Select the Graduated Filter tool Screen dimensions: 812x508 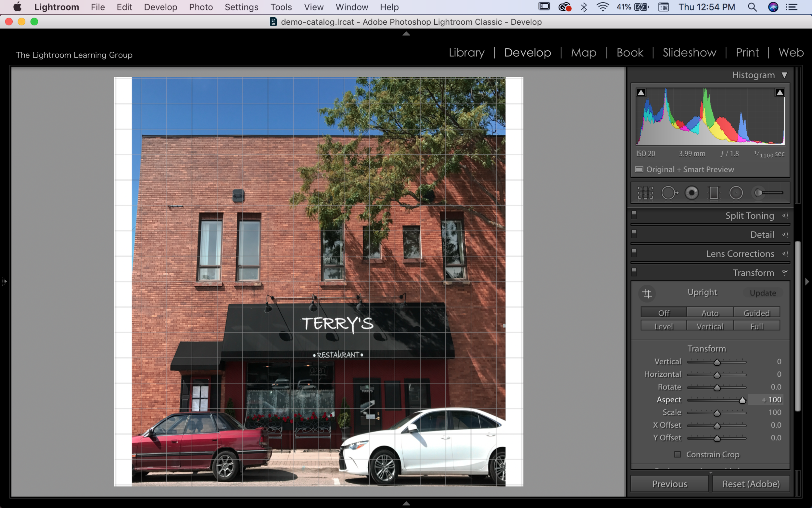[714, 193]
